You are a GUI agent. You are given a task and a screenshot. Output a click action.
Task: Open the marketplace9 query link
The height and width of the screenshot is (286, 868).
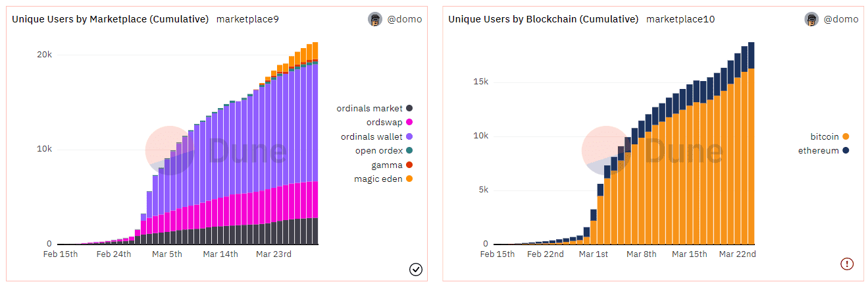(247, 19)
